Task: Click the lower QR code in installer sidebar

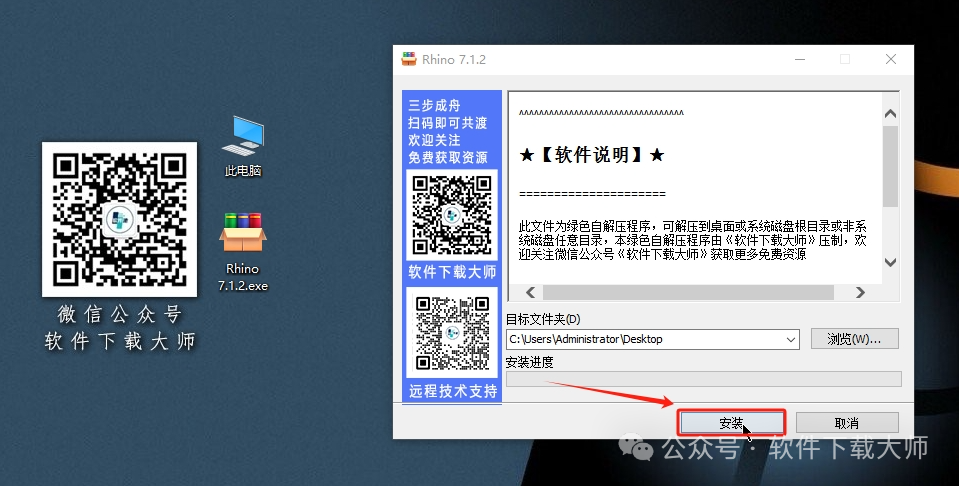Action: tap(452, 333)
